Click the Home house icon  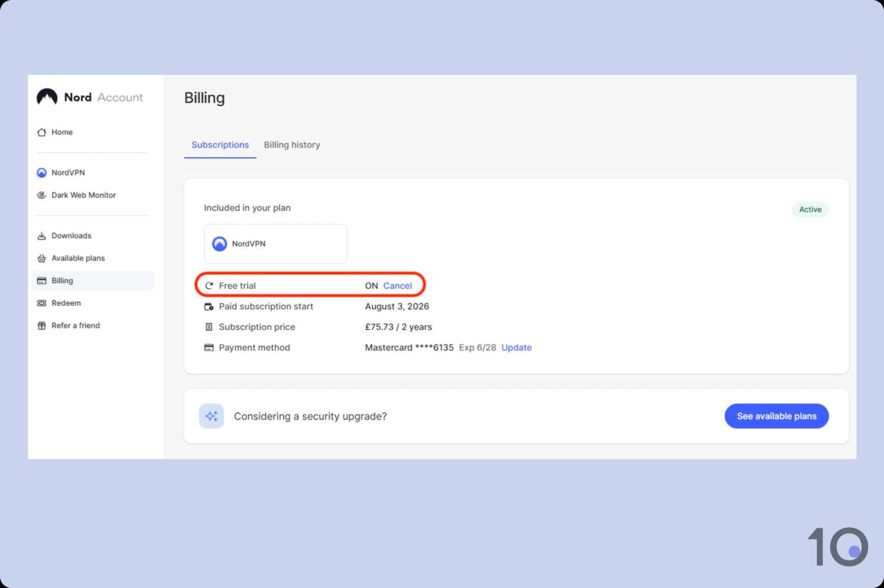tap(41, 133)
